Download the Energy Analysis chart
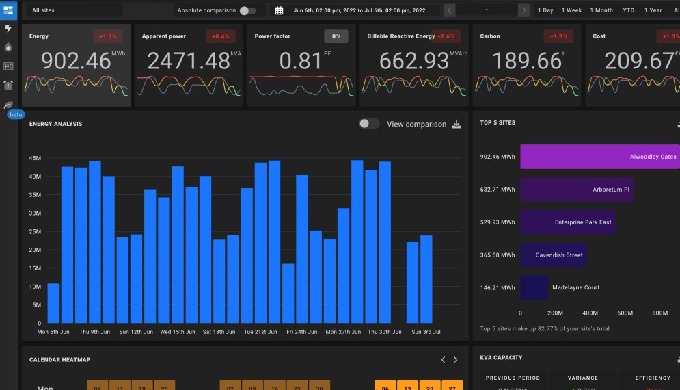The image size is (680, 390). coord(456,125)
